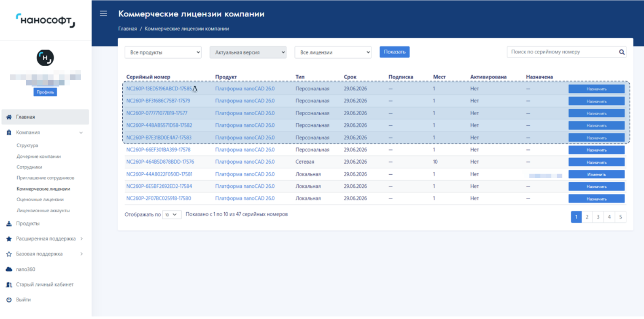Screen dimensions: 644x319
Task: Open the Все лицензии dropdown
Action: click(x=333, y=52)
